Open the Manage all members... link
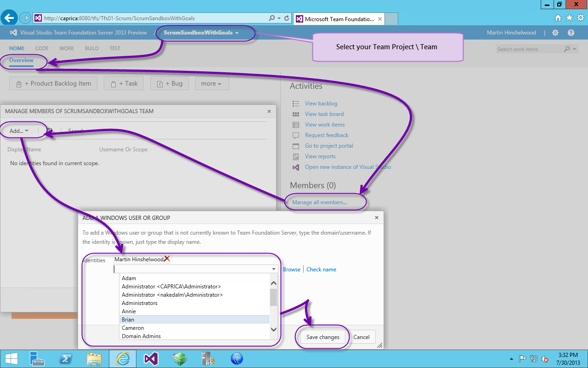 click(x=319, y=202)
